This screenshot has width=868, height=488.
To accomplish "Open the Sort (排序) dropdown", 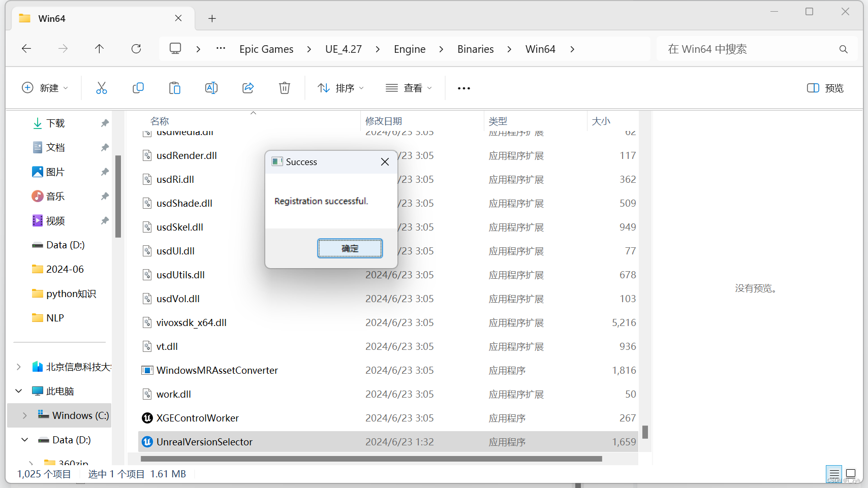I will [340, 88].
